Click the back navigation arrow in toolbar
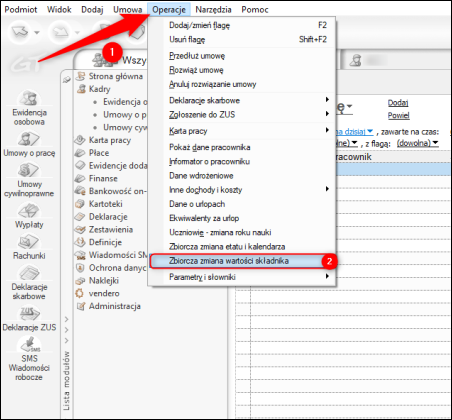The image size is (452, 420). tap(20, 32)
